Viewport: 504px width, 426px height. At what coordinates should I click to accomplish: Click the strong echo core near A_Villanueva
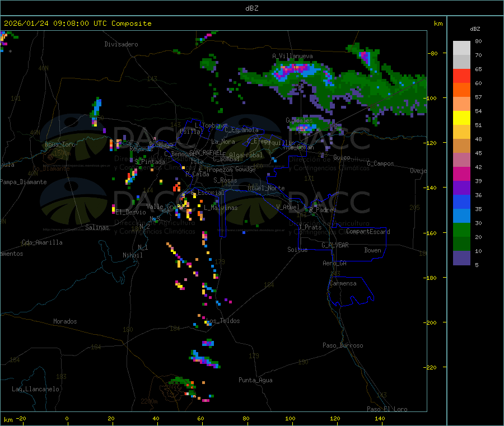click(294, 70)
